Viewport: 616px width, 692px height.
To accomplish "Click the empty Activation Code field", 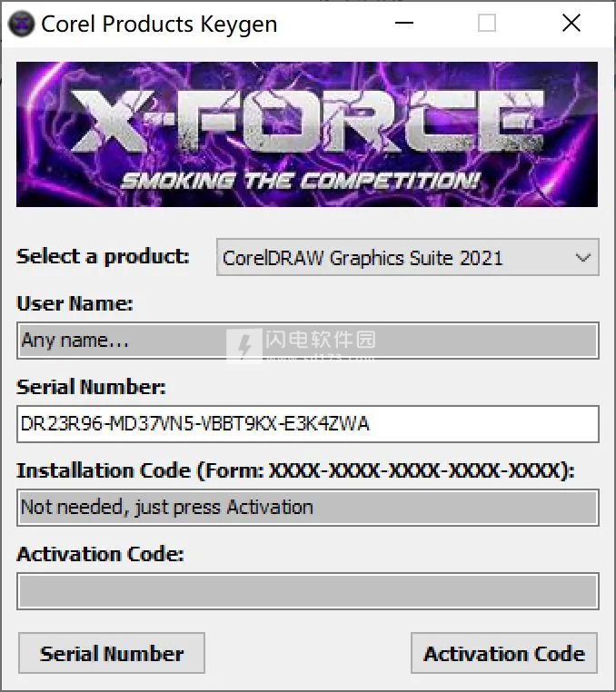I will click(307, 591).
